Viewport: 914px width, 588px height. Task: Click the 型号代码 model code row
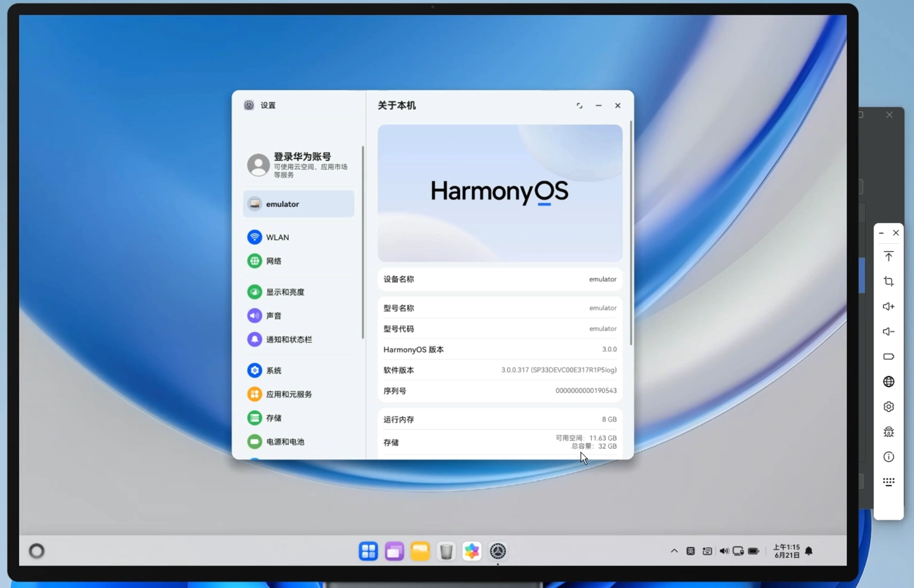click(x=500, y=329)
